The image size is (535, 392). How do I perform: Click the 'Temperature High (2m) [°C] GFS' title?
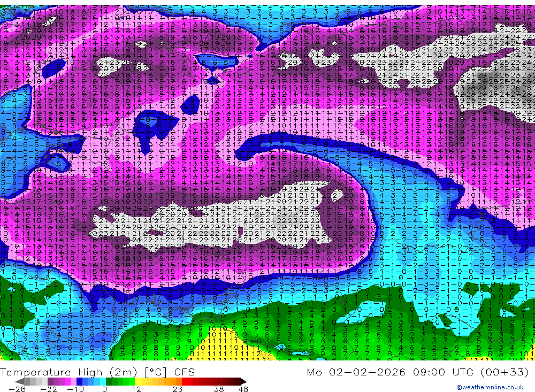97,372
